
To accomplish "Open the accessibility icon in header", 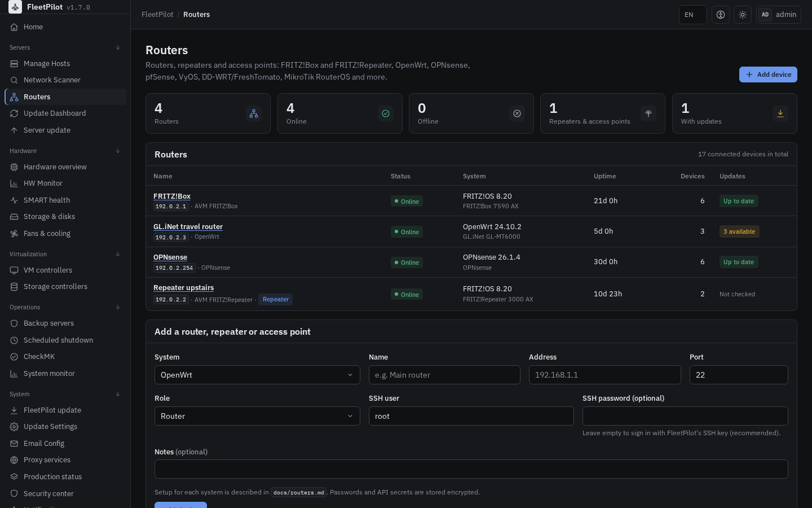I will 721,15.
